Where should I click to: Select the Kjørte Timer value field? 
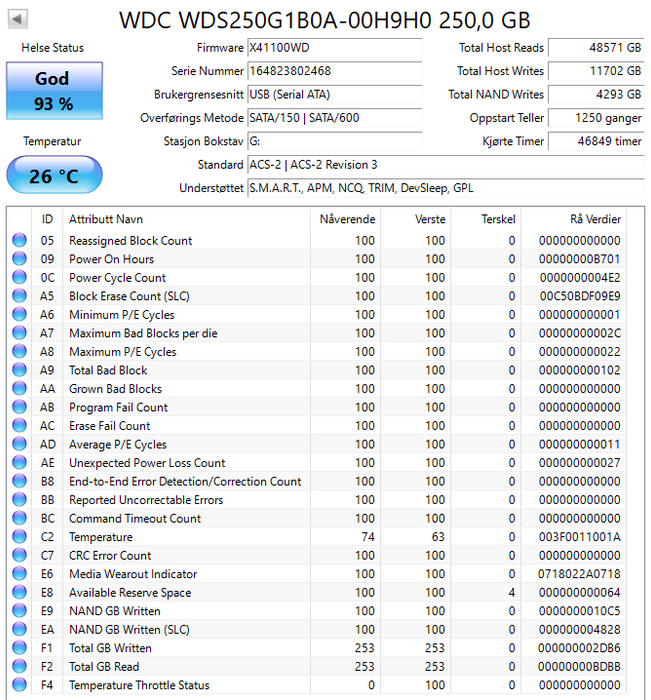596,141
